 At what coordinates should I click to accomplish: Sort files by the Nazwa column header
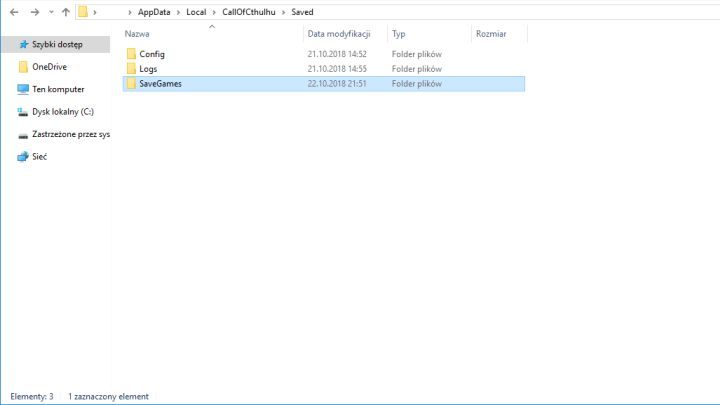pos(138,34)
